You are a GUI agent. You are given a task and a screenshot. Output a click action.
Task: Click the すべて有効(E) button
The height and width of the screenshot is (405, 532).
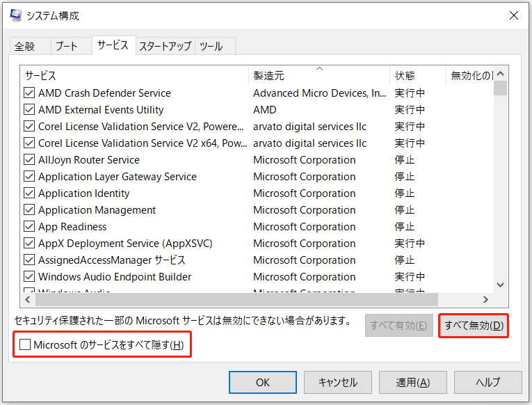tap(399, 326)
